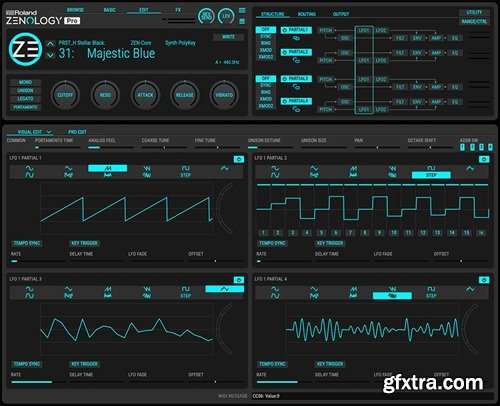Image resolution: width=500 pixels, height=406 pixels.
Task: Select previous preset with up arrow
Action: tap(50, 43)
